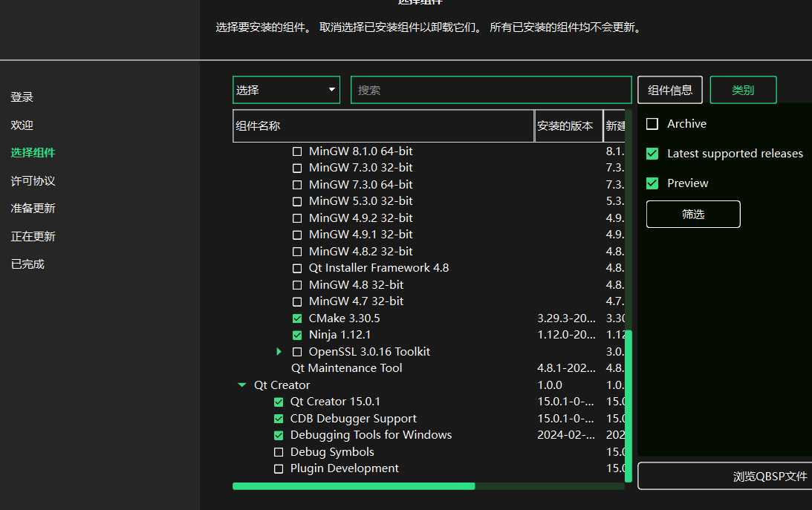This screenshot has height=510, width=812.
Task: Open 组件信息 panel
Action: 669,90
